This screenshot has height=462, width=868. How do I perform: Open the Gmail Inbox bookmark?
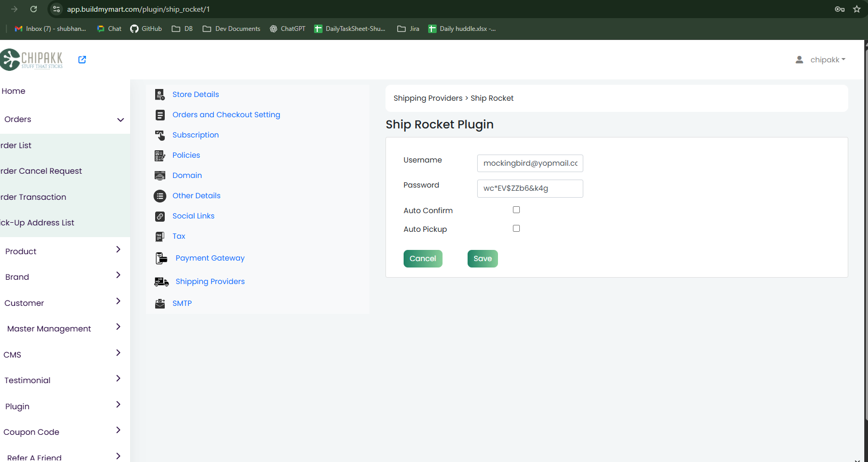[x=50, y=29]
